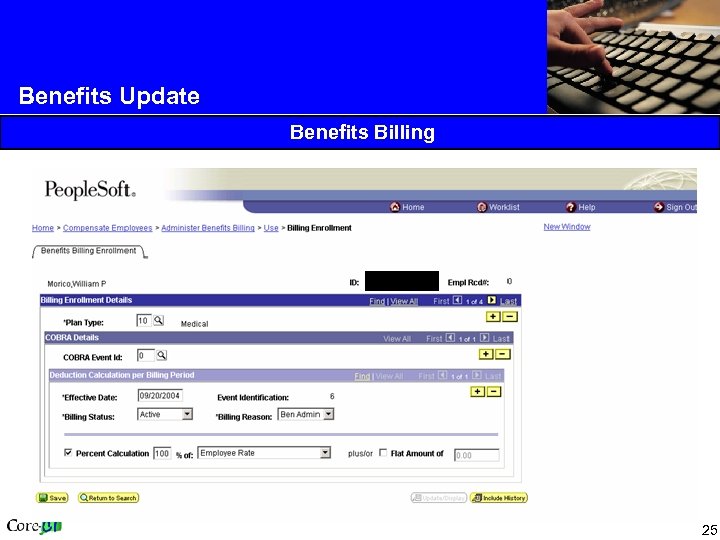Click the Include History button
The width and height of the screenshot is (720, 540).
point(499,498)
